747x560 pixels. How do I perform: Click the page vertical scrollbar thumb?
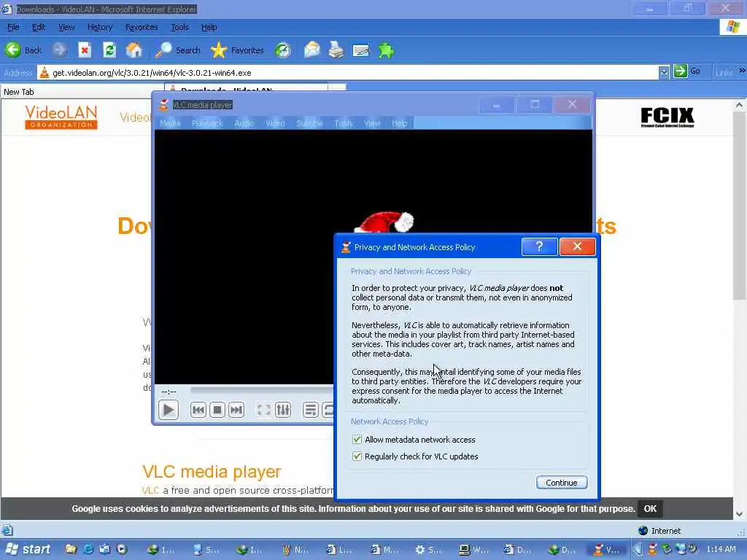coord(740,206)
